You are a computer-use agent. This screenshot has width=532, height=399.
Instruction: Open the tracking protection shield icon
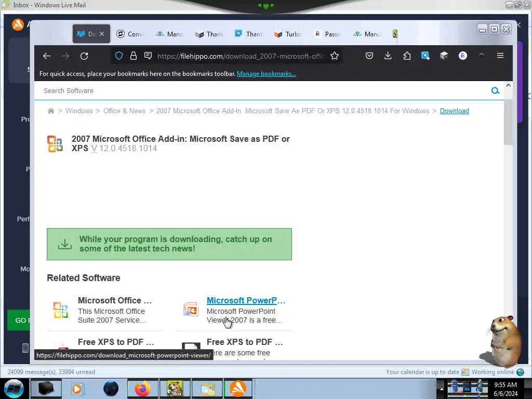click(119, 56)
